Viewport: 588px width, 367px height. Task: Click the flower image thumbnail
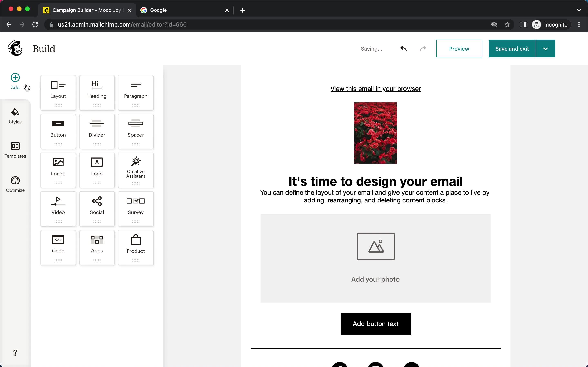point(375,132)
